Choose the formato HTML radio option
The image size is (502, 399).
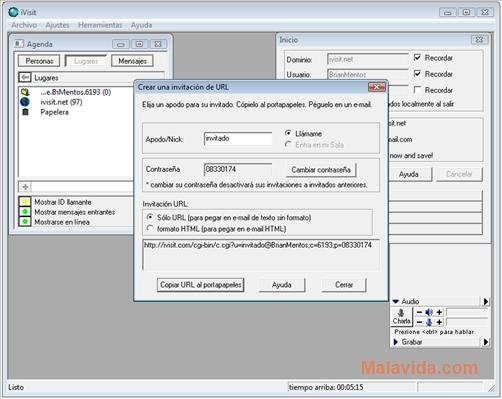coord(150,228)
